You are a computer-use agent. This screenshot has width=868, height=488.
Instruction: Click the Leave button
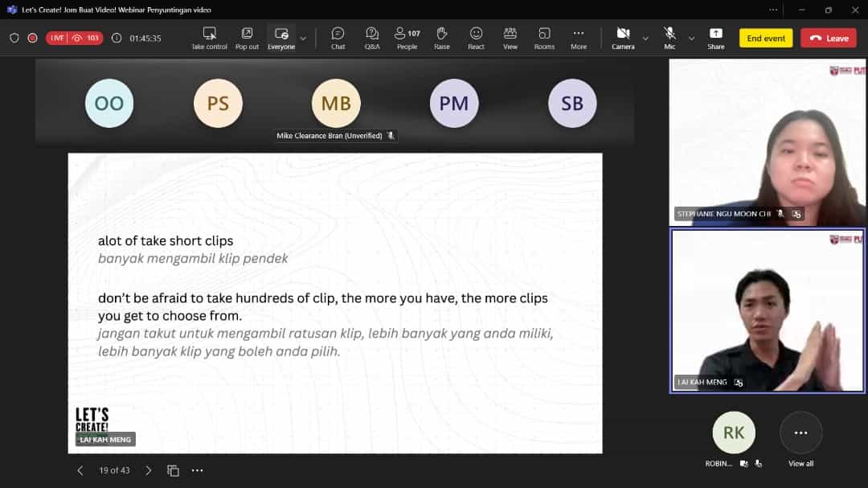(x=828, y=37)
